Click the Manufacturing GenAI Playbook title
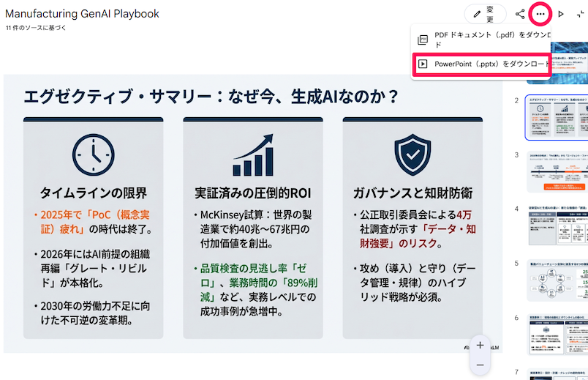588x380 pixels. click(x=82, y=14)
